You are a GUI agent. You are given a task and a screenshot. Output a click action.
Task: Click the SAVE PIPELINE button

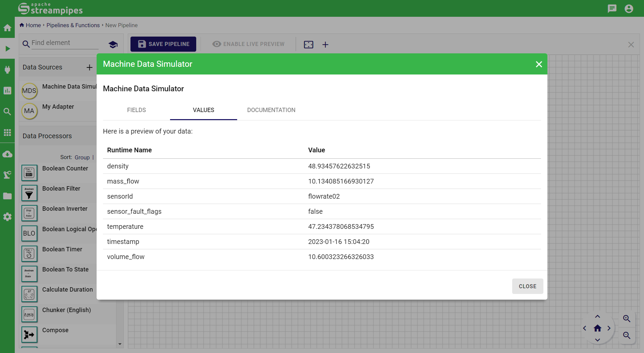coord(163,44)
